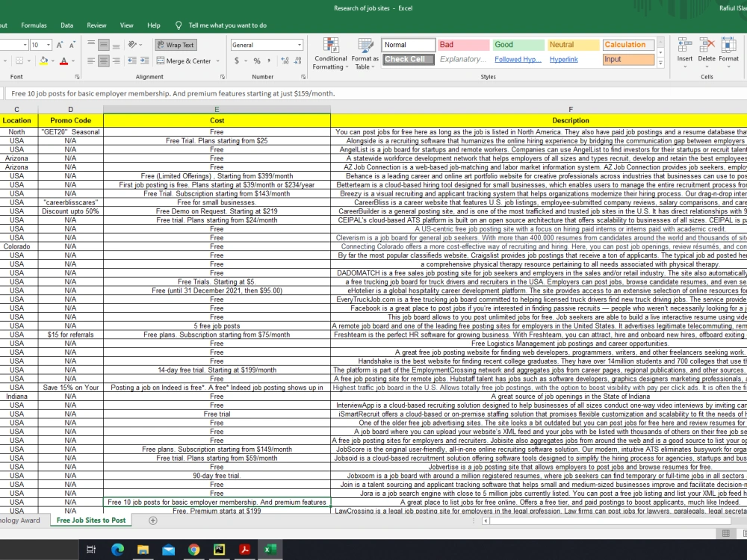Viewport: 747px width, 560px height.
Task: Open Format as Table gallery
Action: click(x=365, y=54)
